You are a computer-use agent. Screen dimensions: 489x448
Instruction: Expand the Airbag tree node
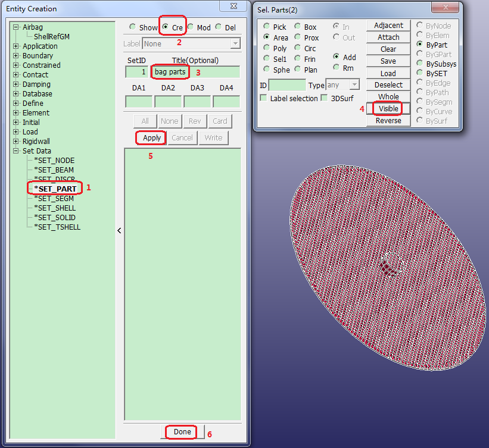[16, 27]
